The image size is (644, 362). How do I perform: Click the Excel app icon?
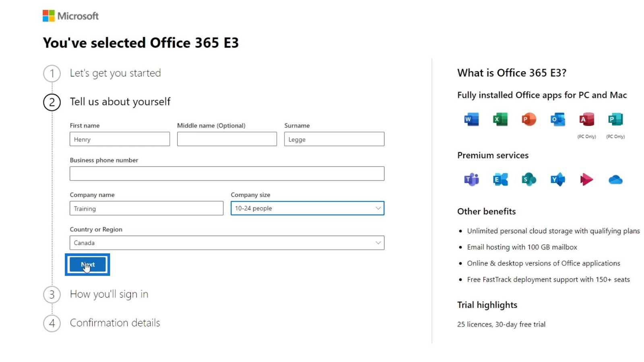[x=500, y=119]
